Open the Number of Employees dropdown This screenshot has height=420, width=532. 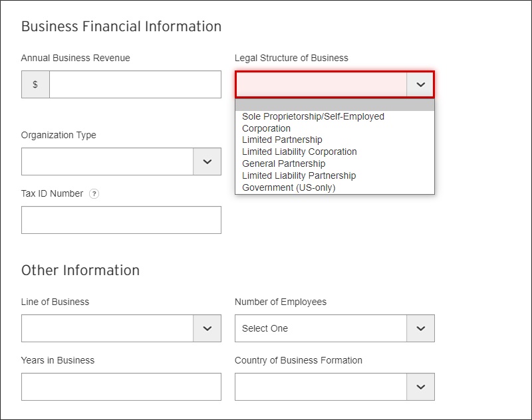click(x=334, y=328)
